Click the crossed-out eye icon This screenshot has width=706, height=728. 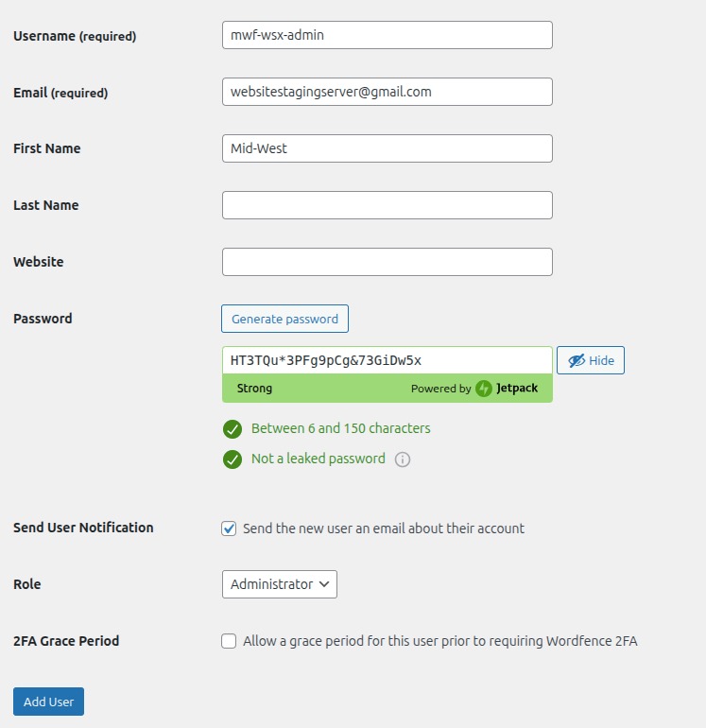[576, 360]
